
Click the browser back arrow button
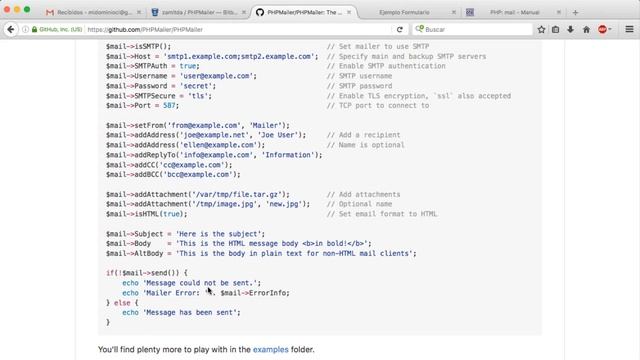(11, 29)
